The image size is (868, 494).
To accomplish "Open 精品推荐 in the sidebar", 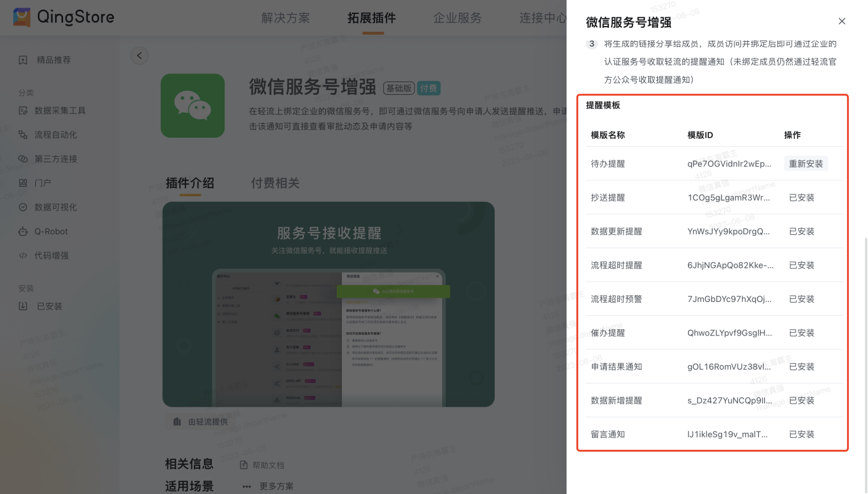I will pos(53,60).
